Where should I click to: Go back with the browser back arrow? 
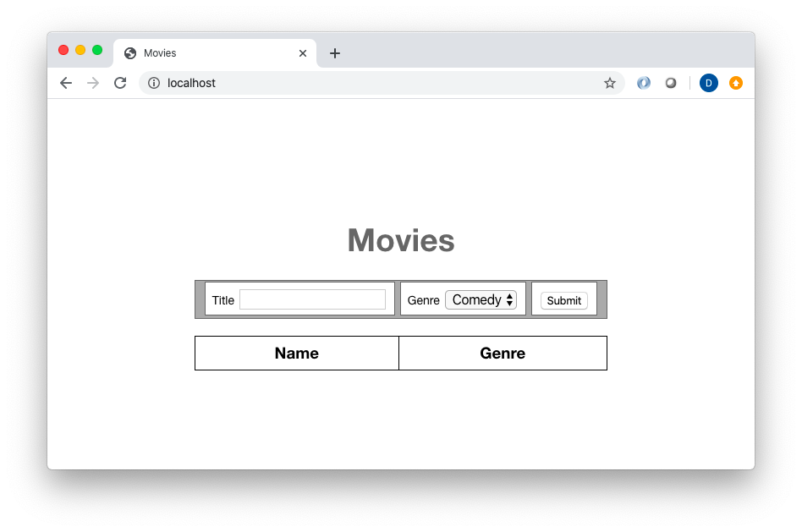point(66,83)
